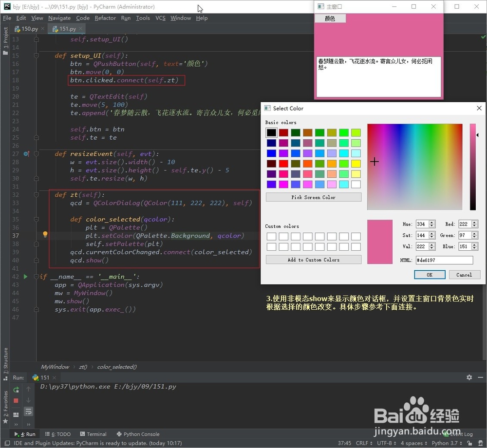Click the restore layout icon in Run panel
487x448 pixels.
coord(16,414)
